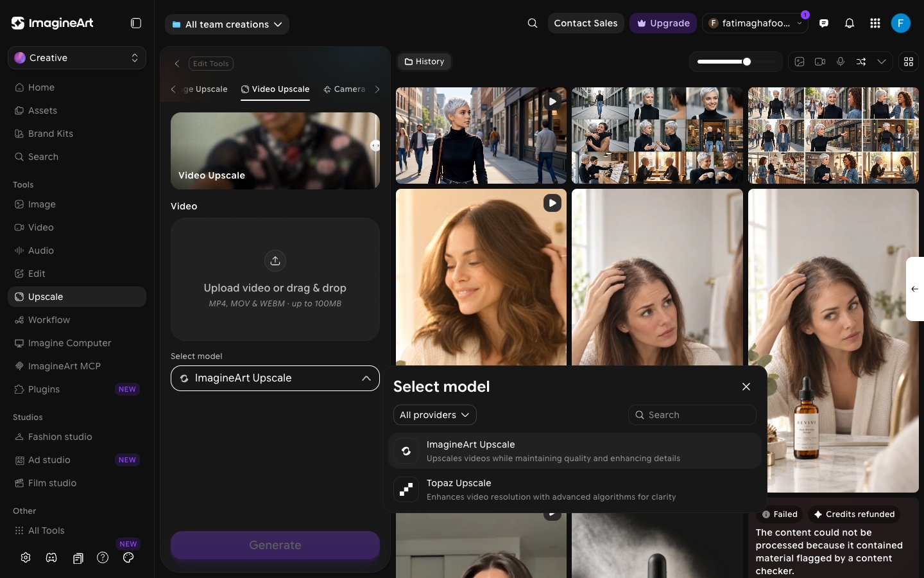924x578 pixels.
Task: Open the help question mark icon
Action: click(103, 557)
